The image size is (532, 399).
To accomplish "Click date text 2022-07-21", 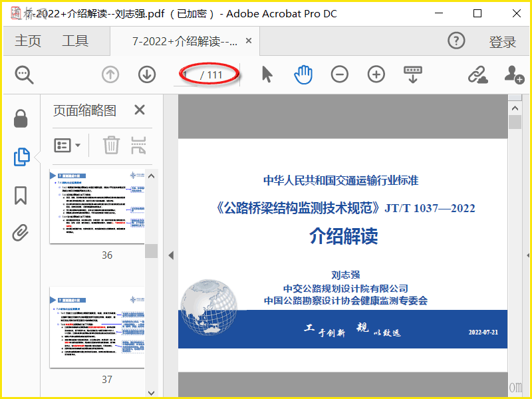I will (483, 332).
